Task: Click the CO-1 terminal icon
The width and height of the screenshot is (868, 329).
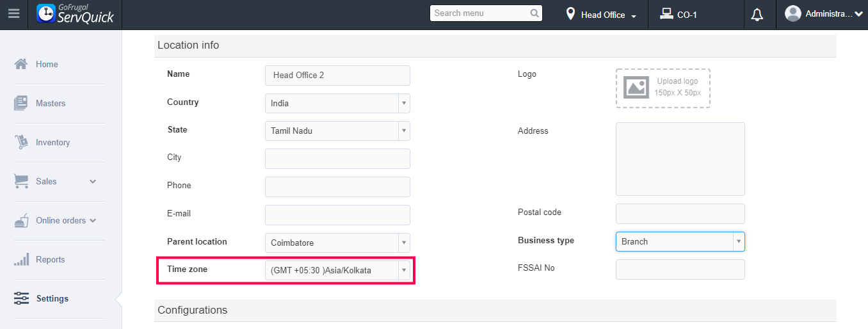Action: [666, 13]
